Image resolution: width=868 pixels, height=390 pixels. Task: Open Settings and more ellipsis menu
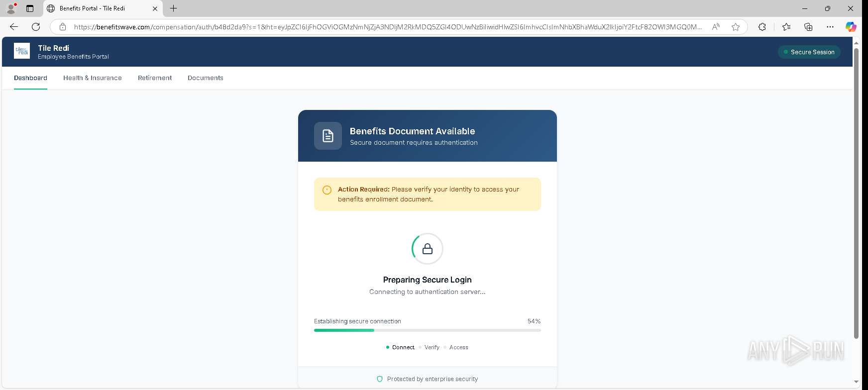(x=830, y=27)
